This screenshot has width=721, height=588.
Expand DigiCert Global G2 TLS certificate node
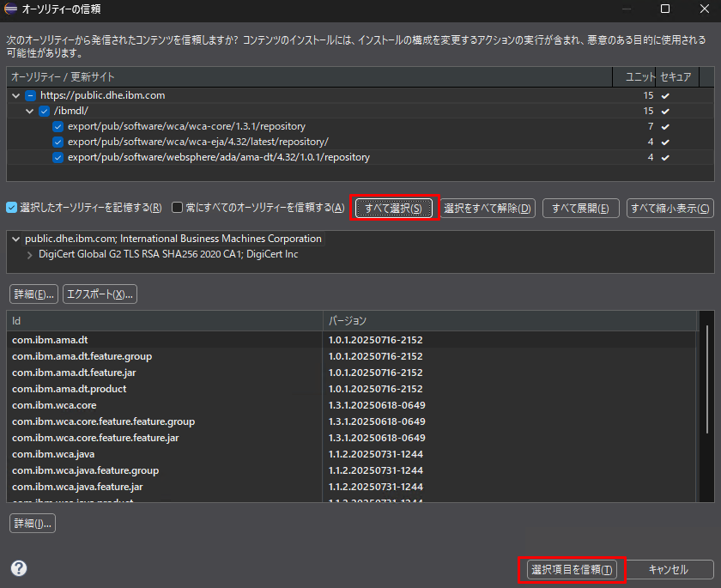click(30, 255)
